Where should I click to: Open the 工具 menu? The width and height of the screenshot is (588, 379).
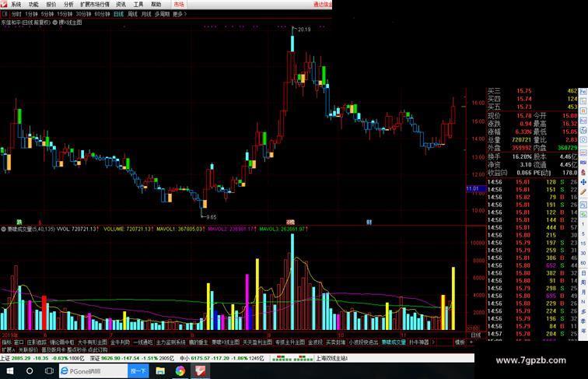coord(138,5)
